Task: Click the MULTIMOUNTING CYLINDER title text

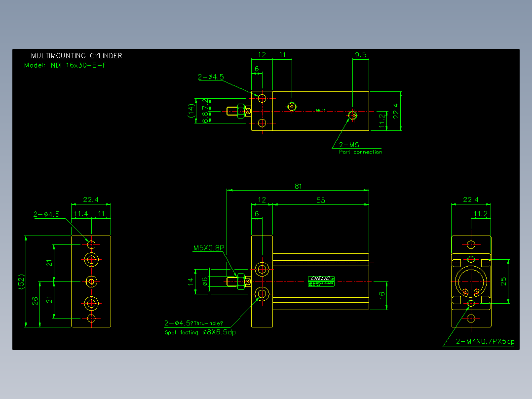Action: [x=76, y=56]
